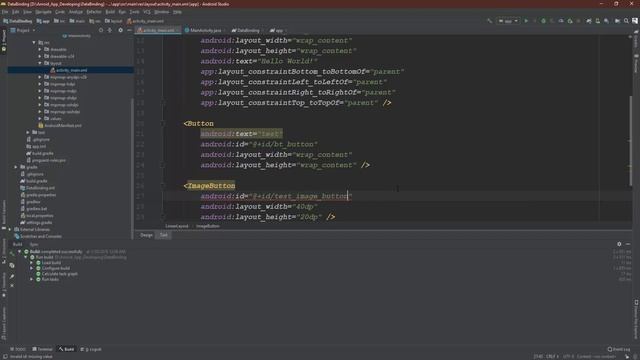
Task: Select settings.gradle file in tree
Action: click(39, 223)
